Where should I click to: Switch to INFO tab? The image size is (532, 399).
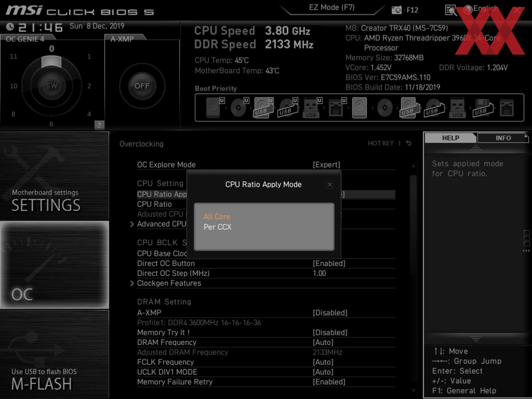[503, 138]
